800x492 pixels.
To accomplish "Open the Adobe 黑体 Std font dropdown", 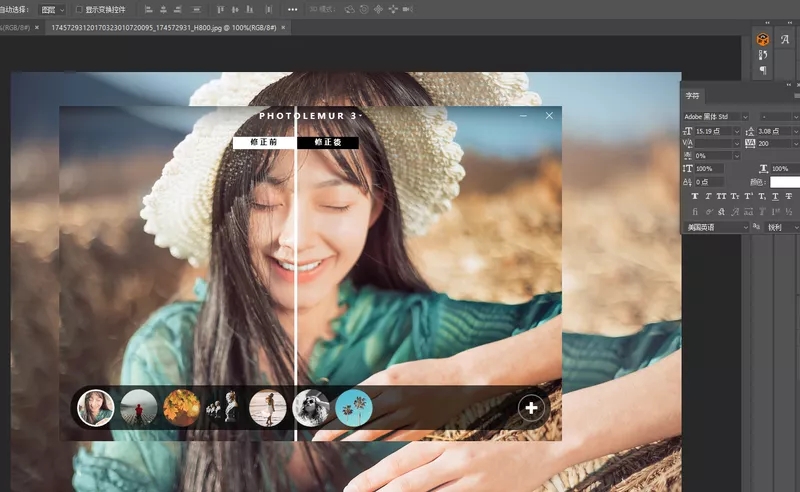I will point(716,117).
